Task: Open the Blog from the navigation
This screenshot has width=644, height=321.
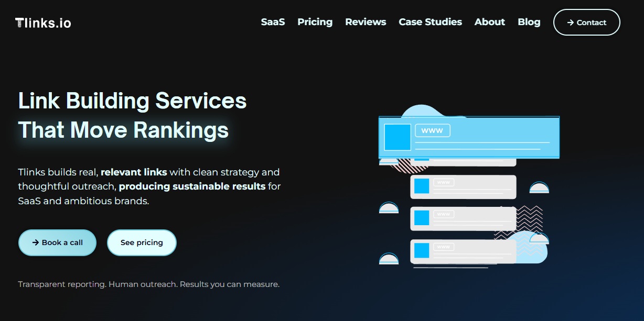Action: 529,22
